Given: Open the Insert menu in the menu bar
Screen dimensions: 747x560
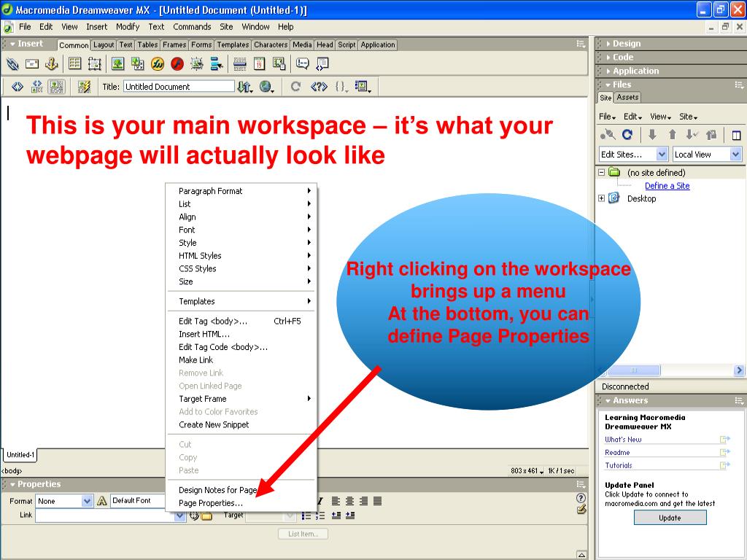Looking at the screenshot, I should pos(97,27).
